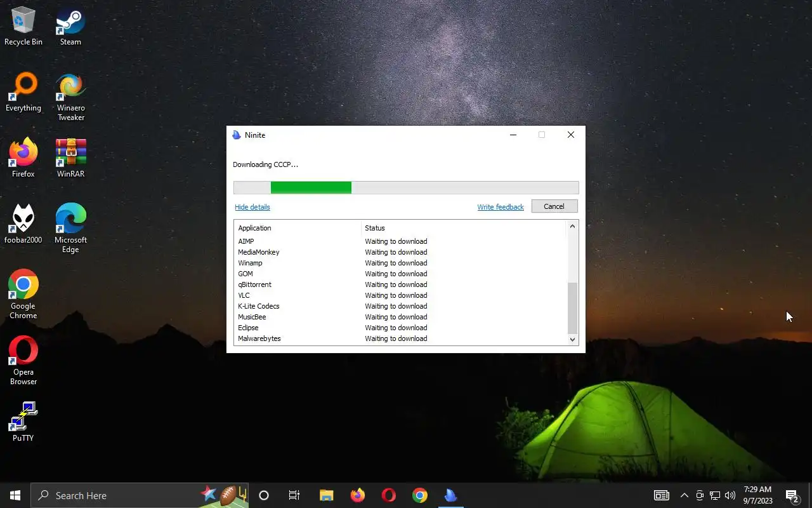This screenshot has height=508, width=812.
Task: Click the details list scrollbar thumb
Action: pyautogui.click(x=572, y=308)
